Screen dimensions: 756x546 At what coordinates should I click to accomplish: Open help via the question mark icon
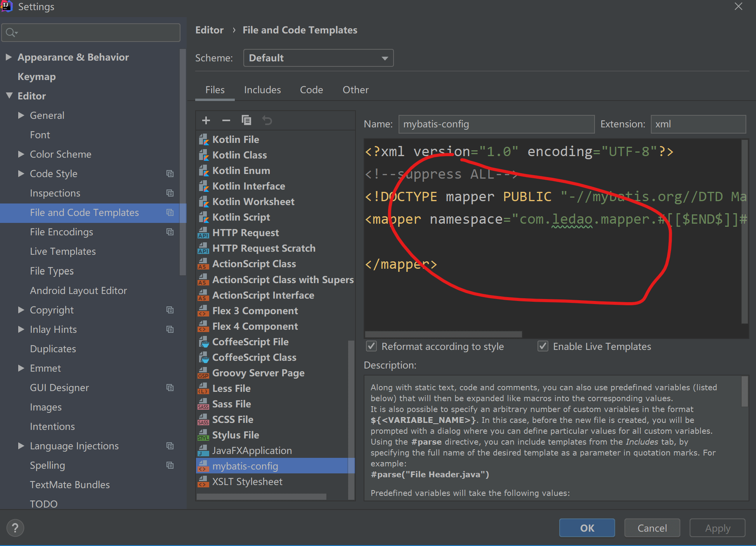pyautogui.click(x=15, y=528)
